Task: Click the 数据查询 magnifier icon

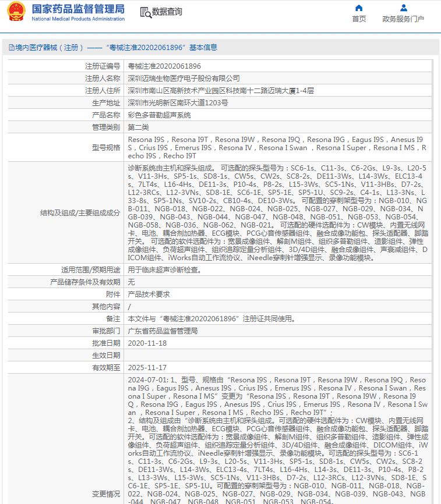Action: (x=146, y=13)
